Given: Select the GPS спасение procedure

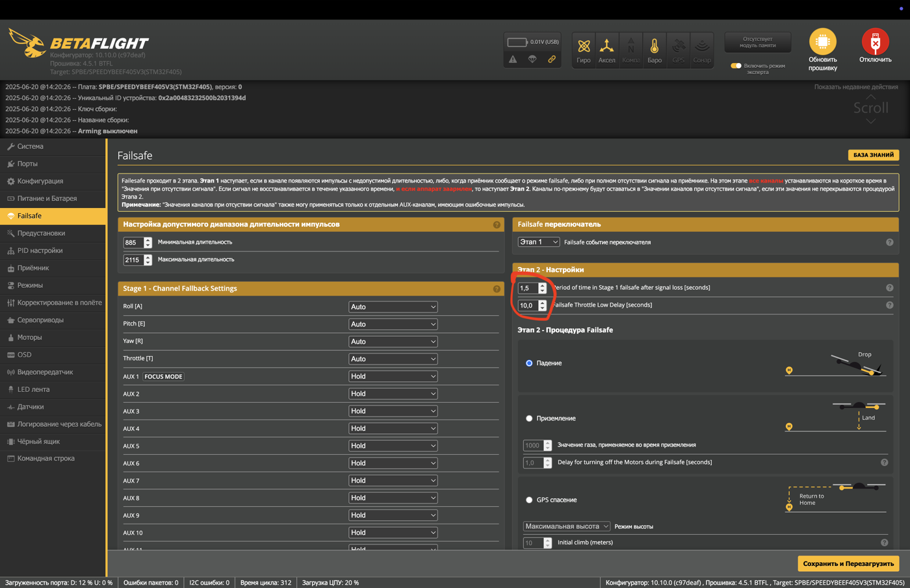Looking at the screenshot, I should [x=529, y=500].
